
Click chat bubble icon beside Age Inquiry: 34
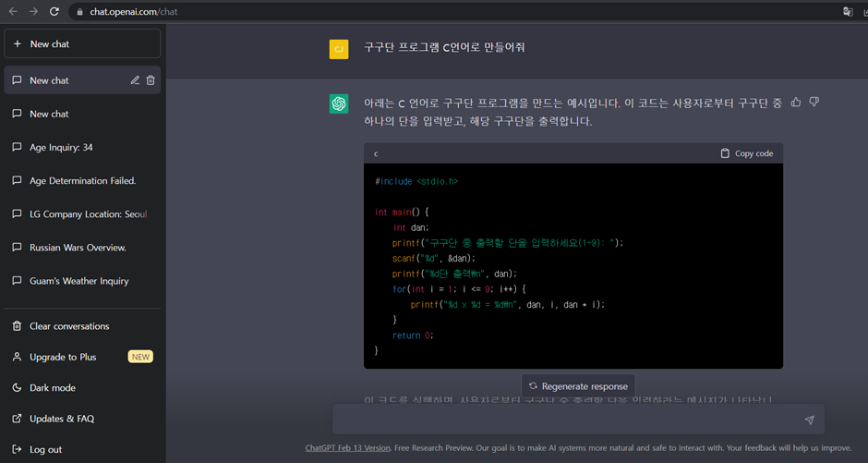point(18,147)
